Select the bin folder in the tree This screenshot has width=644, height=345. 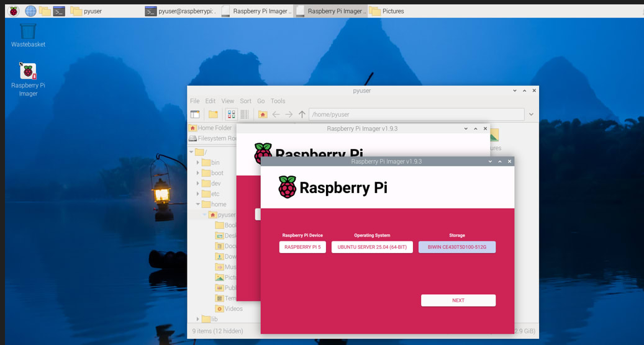tap(211, 163)
